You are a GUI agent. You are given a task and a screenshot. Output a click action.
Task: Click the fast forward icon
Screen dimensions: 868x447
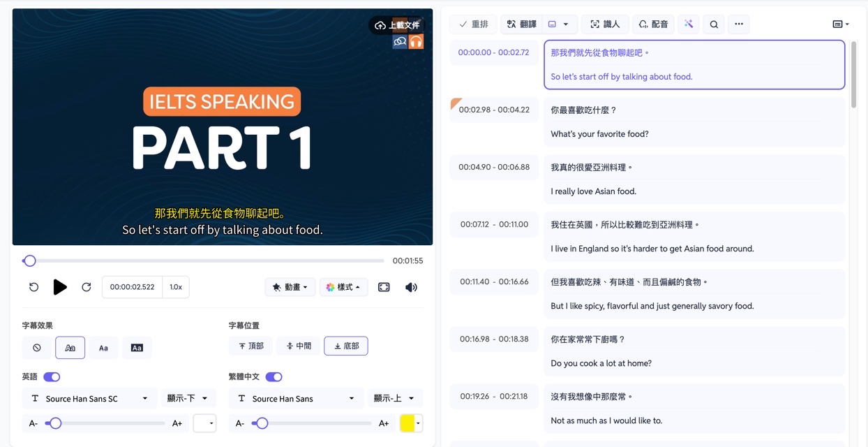[87, 287]
